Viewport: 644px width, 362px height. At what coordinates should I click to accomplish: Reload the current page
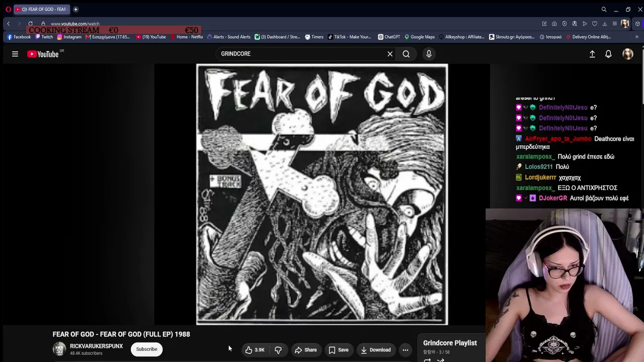[x=31, y=24]
